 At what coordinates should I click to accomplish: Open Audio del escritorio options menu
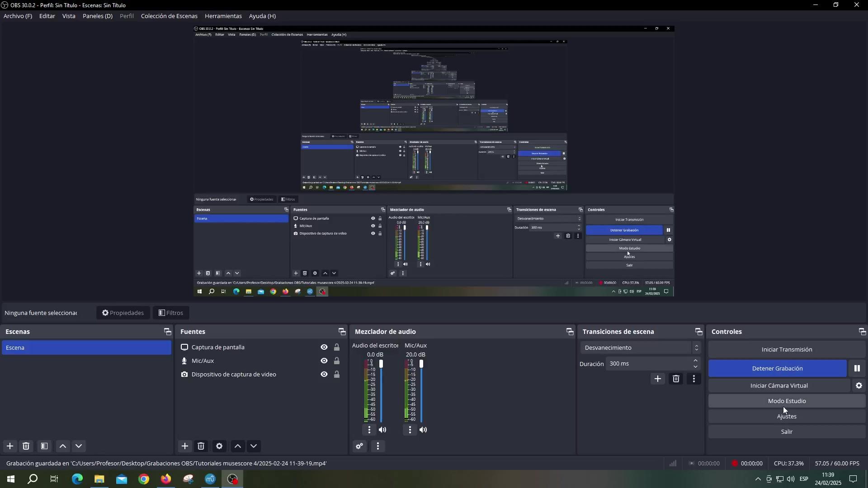click(369, 430)
